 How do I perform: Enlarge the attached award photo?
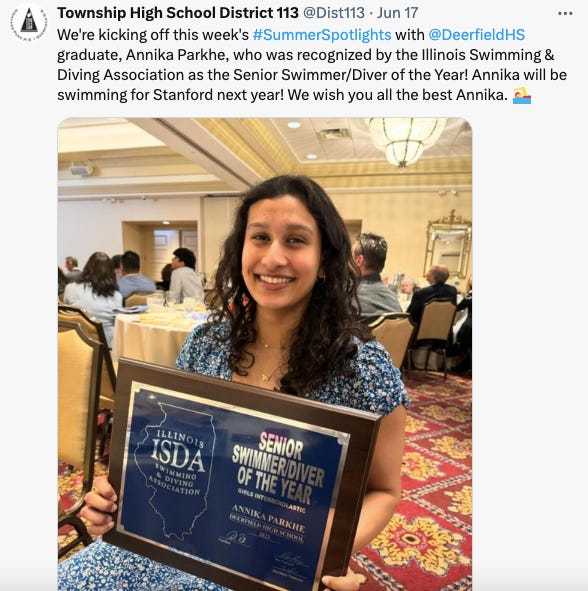point(265,354)
